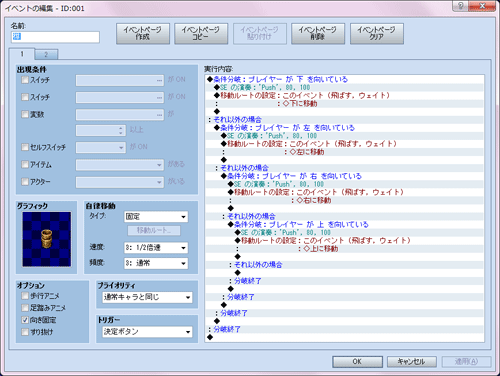Enable the アイテム condition checkbox
This screenshot has width=500, height=376.
(25, 164)
